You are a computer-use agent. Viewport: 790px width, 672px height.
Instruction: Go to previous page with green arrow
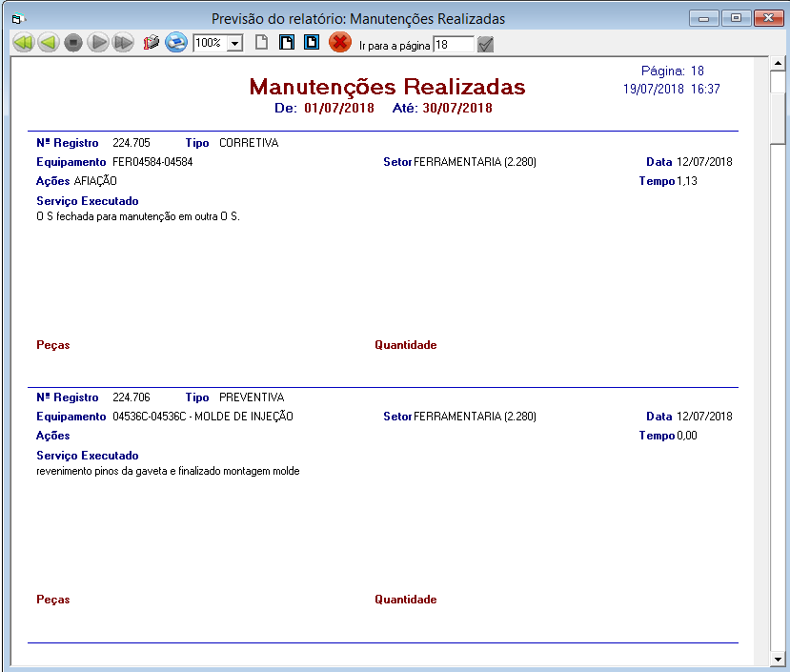coord(49,43)
